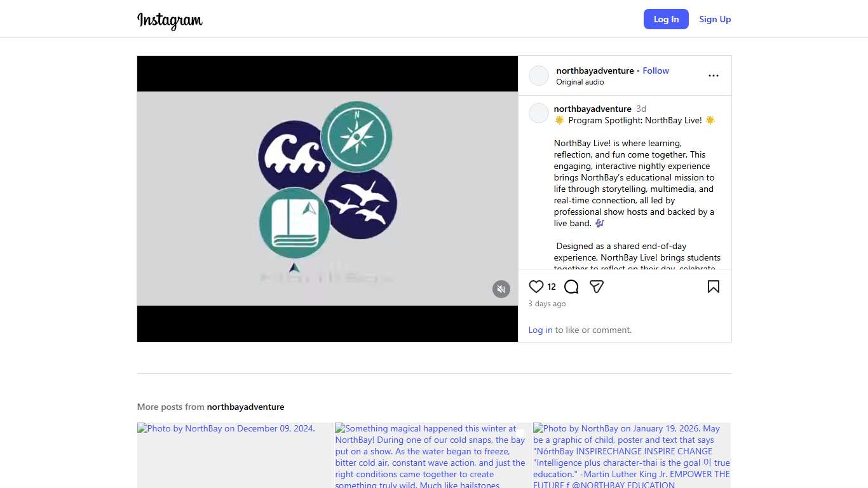Image resolution: width=868 pixels, height=488 pixels.
Task: Unmute the video audio
Action: [x=501, y=289]
